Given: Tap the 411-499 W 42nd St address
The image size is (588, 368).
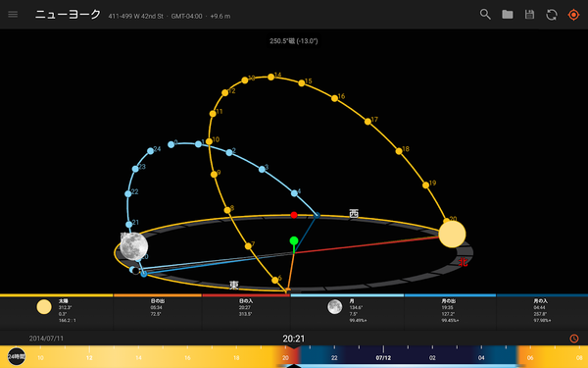Looking at the screenshot, I should [136, 16].
